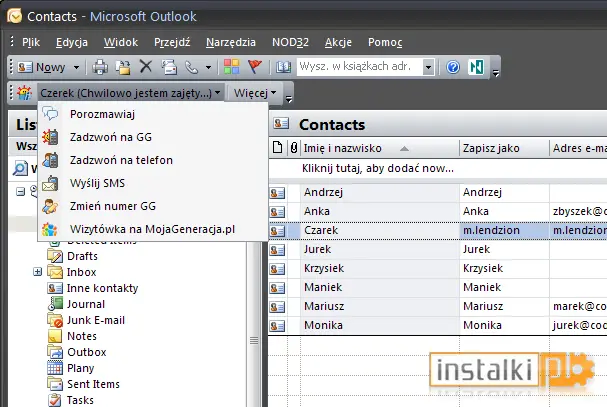The height and width of the screenshot is (407, 607).
Task: Click the move to folder icon
Action: tap(123, 67)
